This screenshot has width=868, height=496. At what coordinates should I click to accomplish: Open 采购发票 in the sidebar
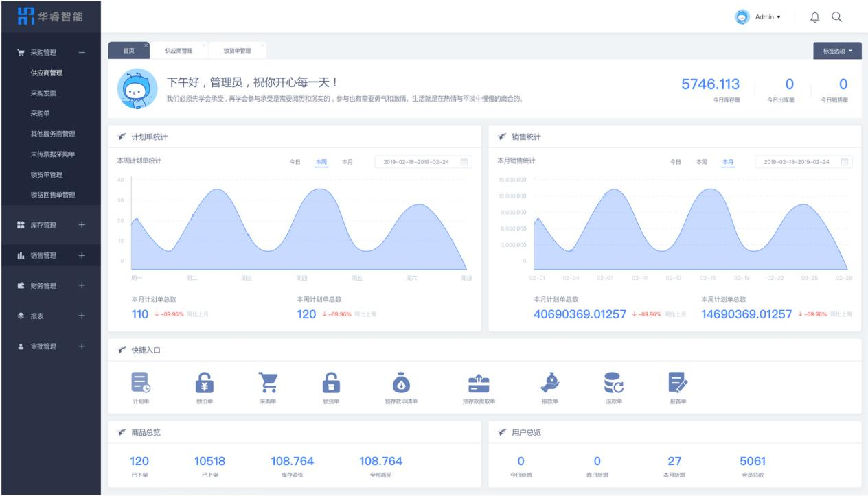point(43,93)
